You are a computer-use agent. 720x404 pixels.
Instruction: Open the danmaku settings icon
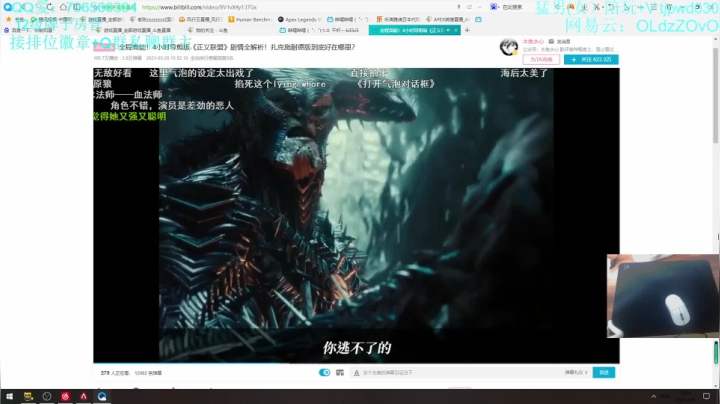340,372
